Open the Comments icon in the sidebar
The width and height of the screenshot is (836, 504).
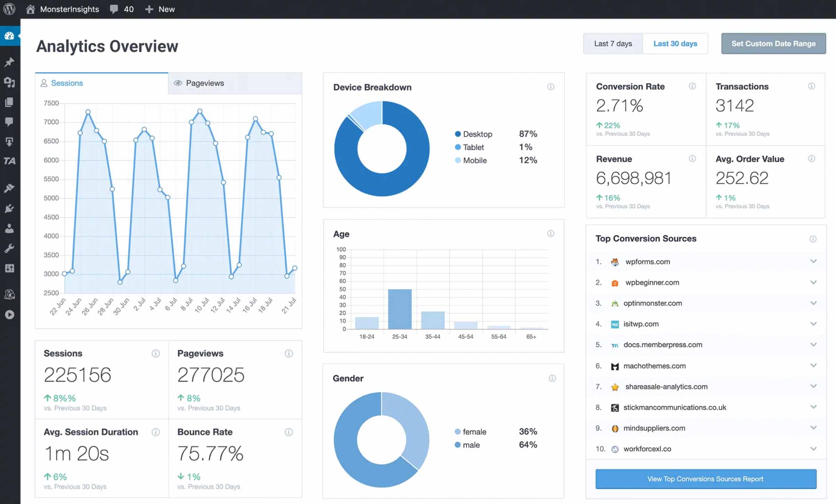click(9, 121)
